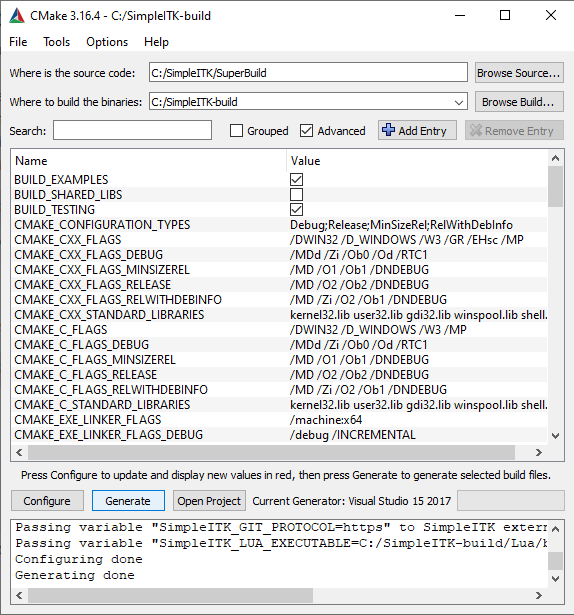This screenshot has width=574, height=615.
Task: Click Browse Source button
Action: [x=519, y=73]
